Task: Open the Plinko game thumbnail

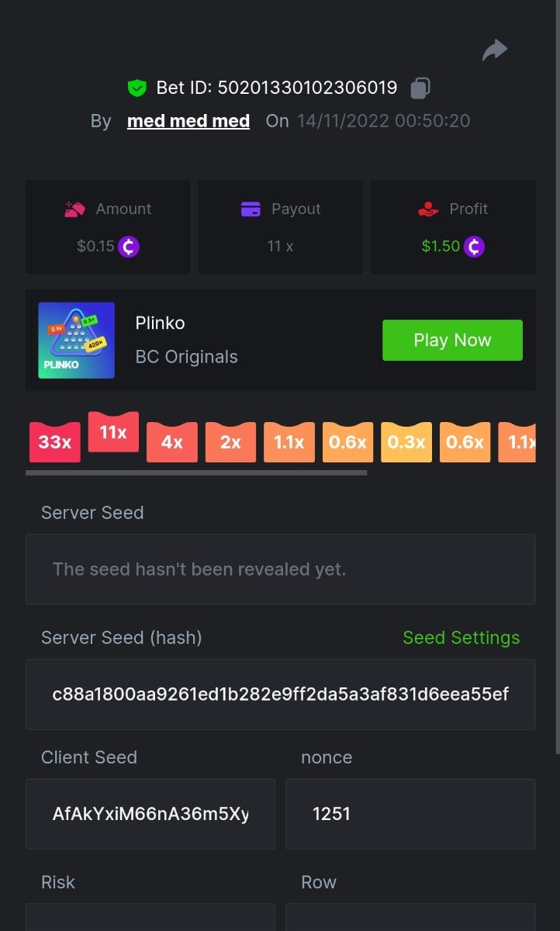Action: click(76, 341)
